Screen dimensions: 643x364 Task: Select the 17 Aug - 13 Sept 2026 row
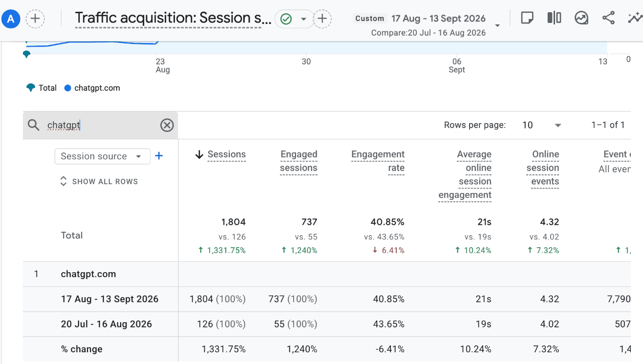(326, 299)
